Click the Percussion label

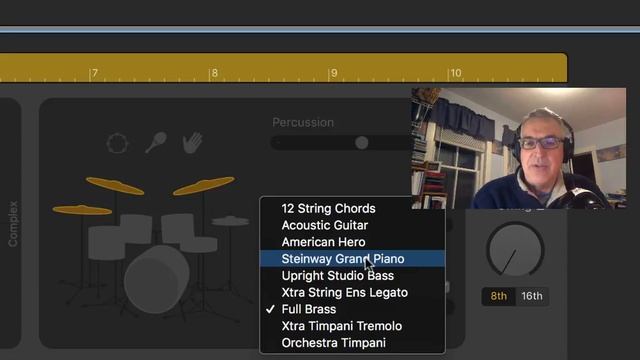pos(303,122)
